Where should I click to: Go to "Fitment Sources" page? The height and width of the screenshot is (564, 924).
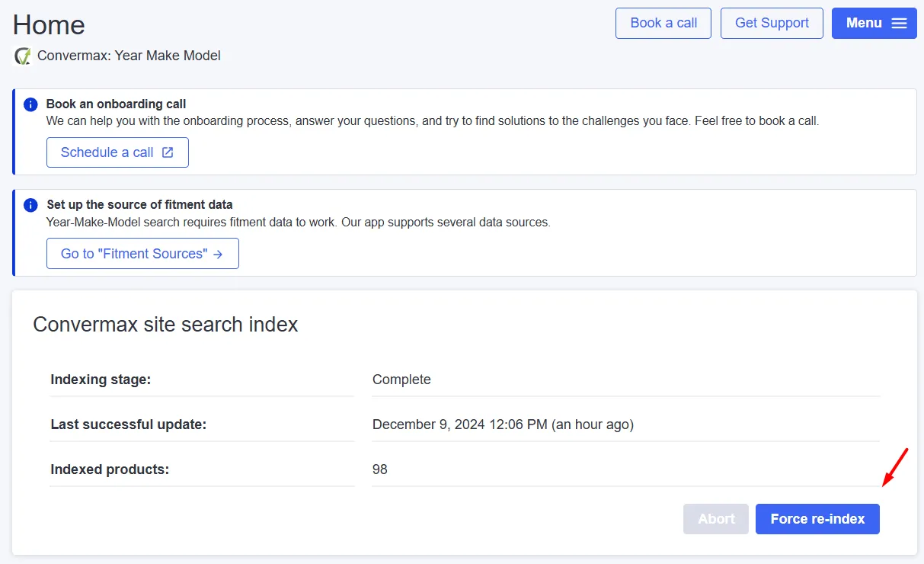pyautogui.click(x=142, y=254)
